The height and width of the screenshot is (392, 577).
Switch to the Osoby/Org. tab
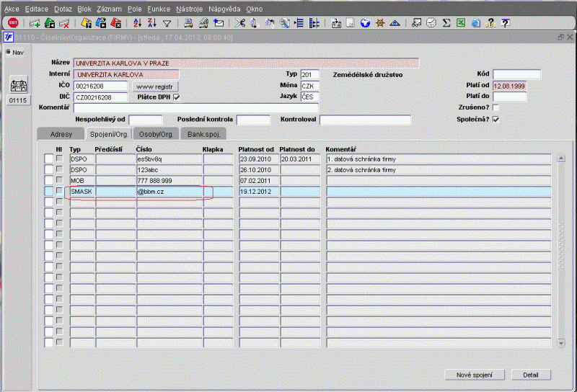[x=157, y=134]
